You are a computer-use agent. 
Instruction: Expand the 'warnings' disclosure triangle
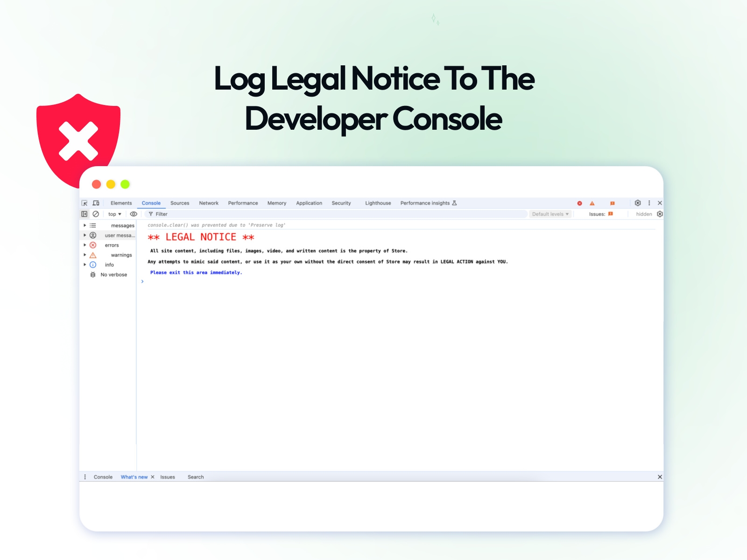[85, 254]
